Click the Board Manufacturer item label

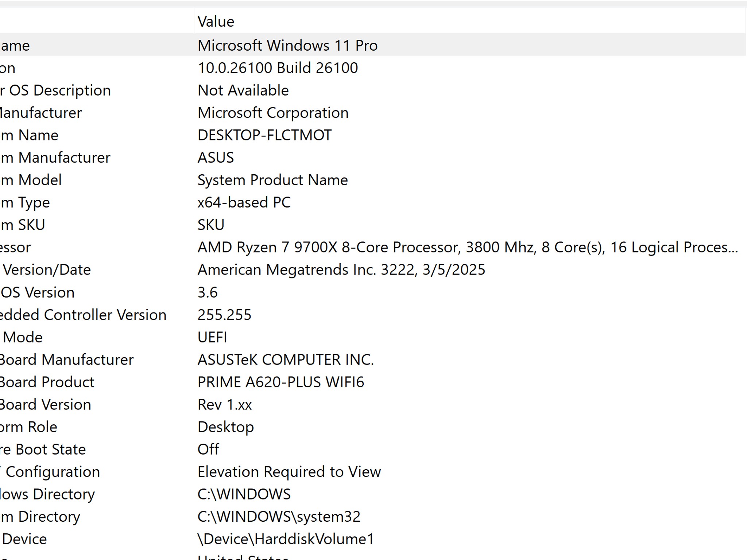tap(67, 360)
